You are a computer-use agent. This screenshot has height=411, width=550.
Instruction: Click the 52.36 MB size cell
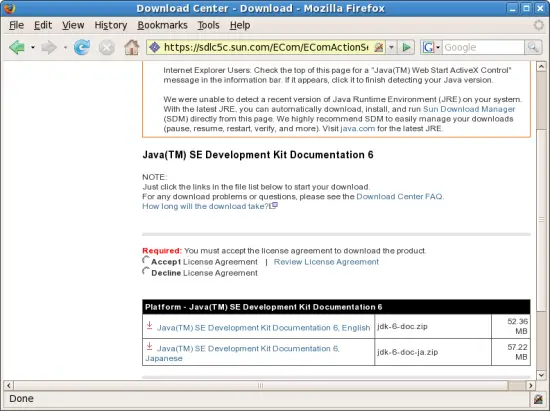click(x=511, y=326)
